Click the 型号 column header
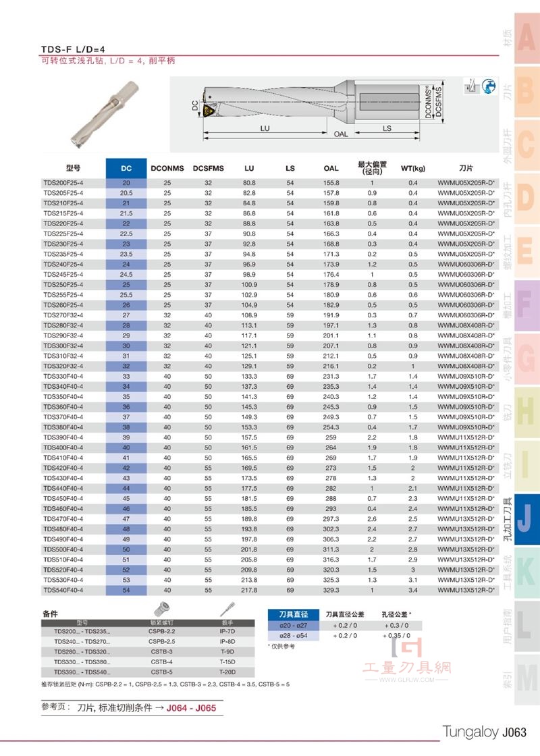The image size is (540, 756). (74, 168)
